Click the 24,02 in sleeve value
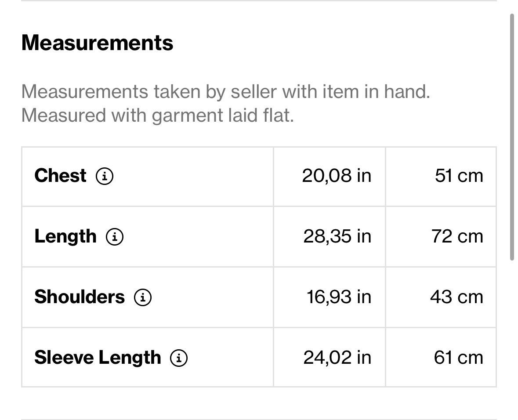This screenshot has height=420, width=518. coord(337,358)
